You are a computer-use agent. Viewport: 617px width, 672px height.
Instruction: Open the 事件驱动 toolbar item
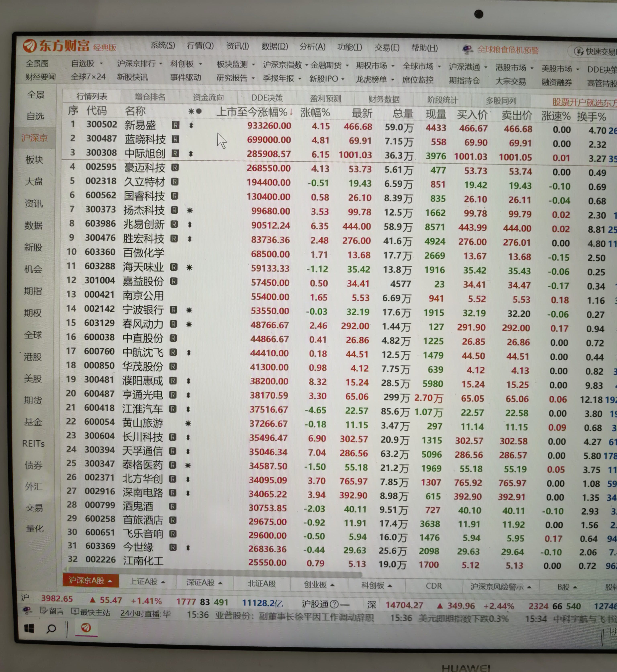186,78
